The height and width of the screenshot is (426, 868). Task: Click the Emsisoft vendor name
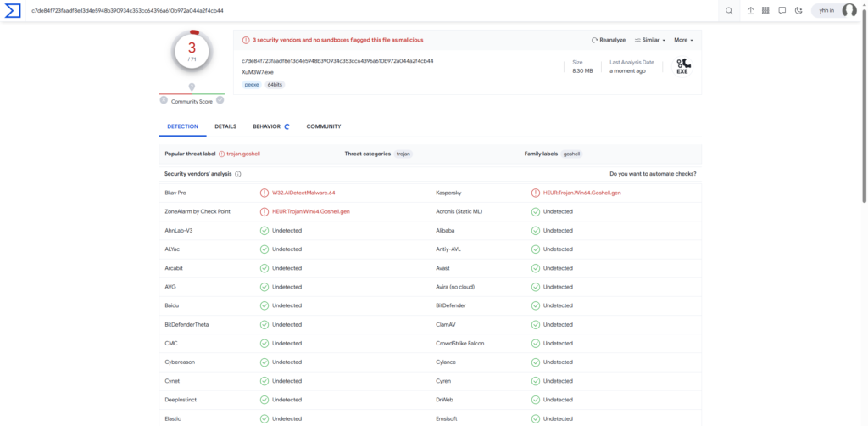(x=448, y=419)
